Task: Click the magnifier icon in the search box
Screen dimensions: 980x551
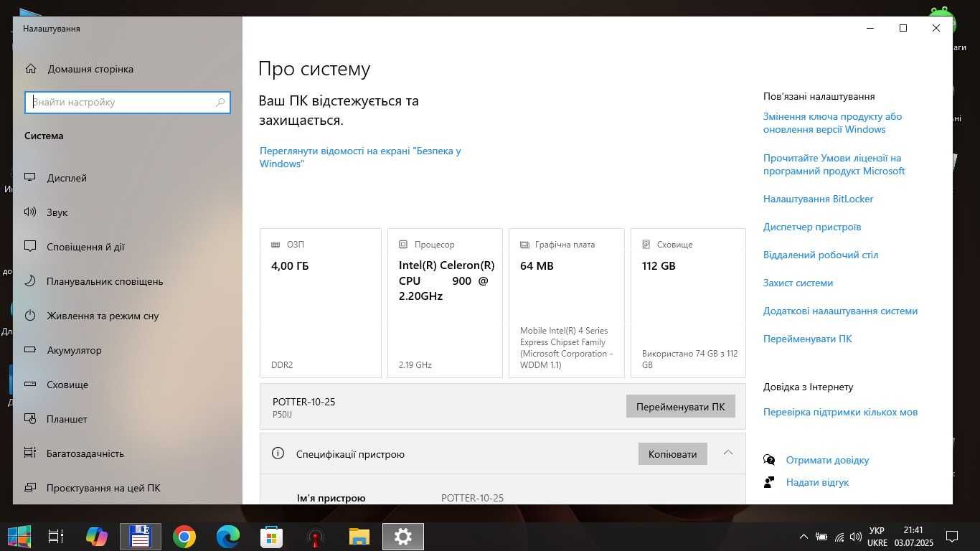Action: pyautogui.click(x=220, y=103)
